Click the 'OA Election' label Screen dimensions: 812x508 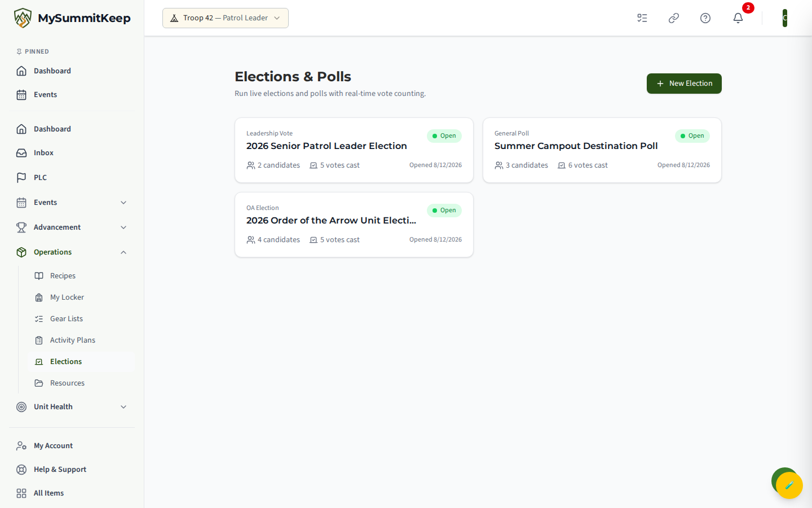coord(263,208)
